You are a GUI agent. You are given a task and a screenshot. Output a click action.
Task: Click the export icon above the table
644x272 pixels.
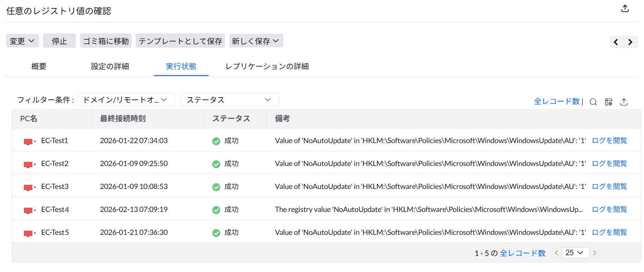(x=624, y=102)
